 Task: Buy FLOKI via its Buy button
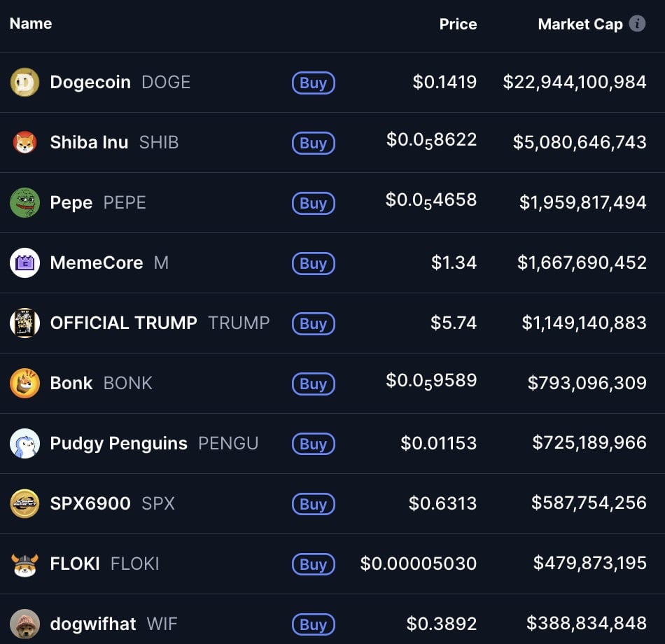click(314, 565)
